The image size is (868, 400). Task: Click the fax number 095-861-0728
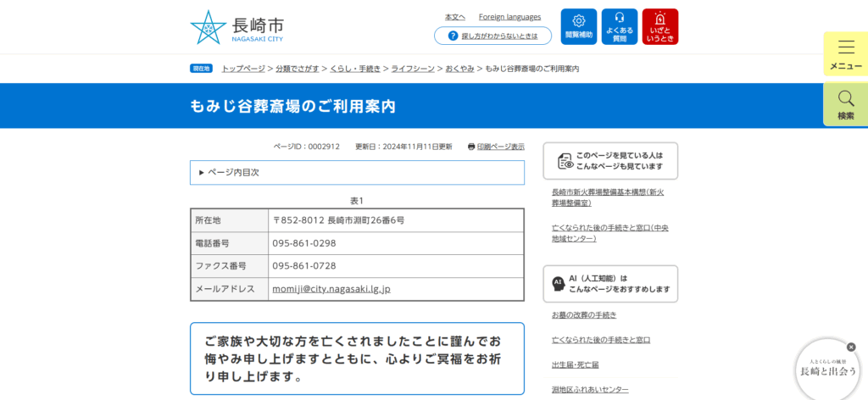(x=304, y=266)
